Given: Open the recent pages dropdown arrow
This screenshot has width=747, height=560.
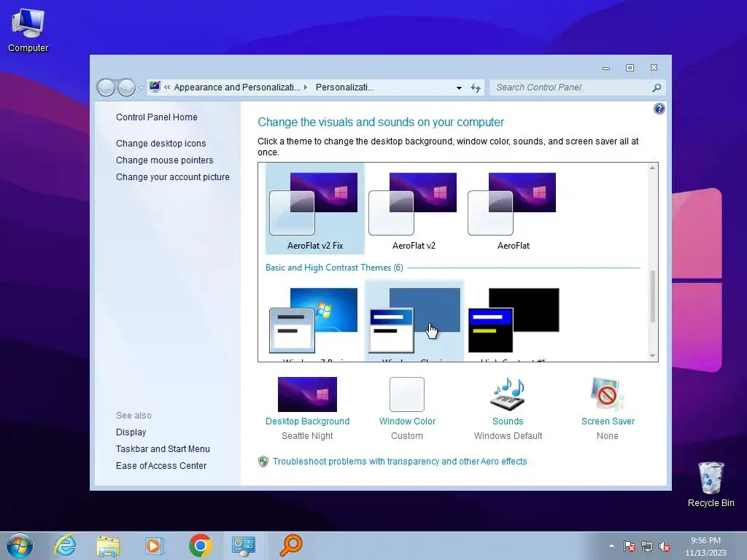Looking at the screenshot, I should click(141, 88).
